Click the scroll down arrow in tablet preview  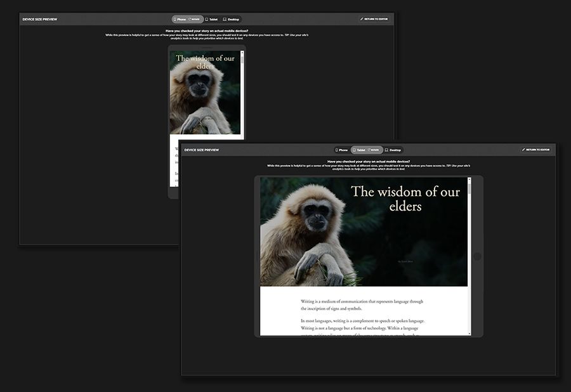tap(469, 333)
